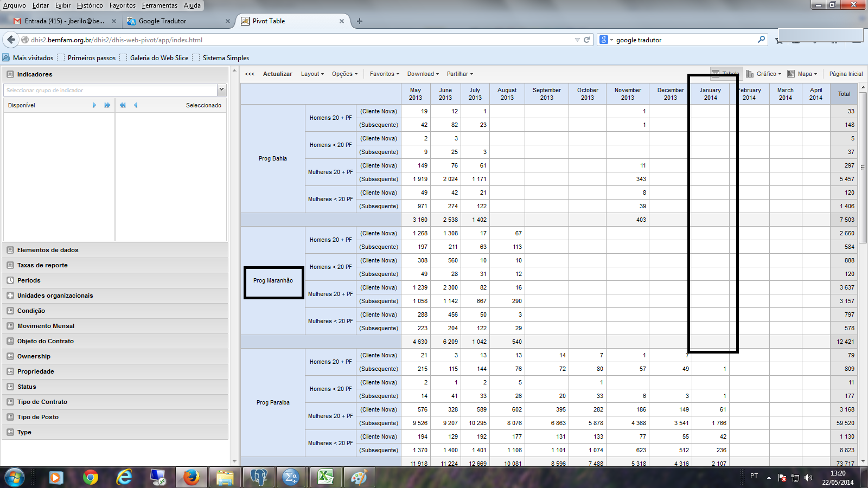The image size is (868, 488).
Task: Open the Ferramentas menu
Action: [159, 5]
